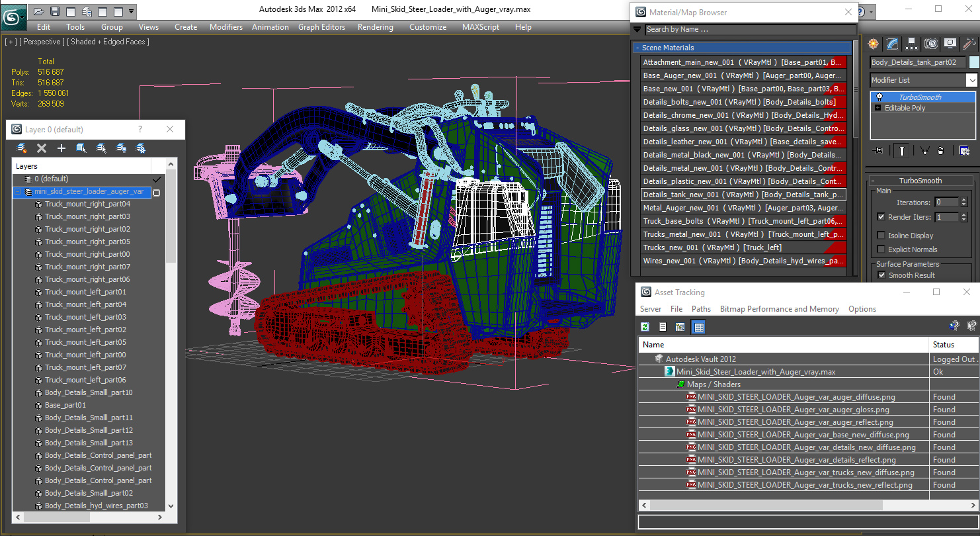Open the Modifiers menu
The image size is (980, 536).
226,27
